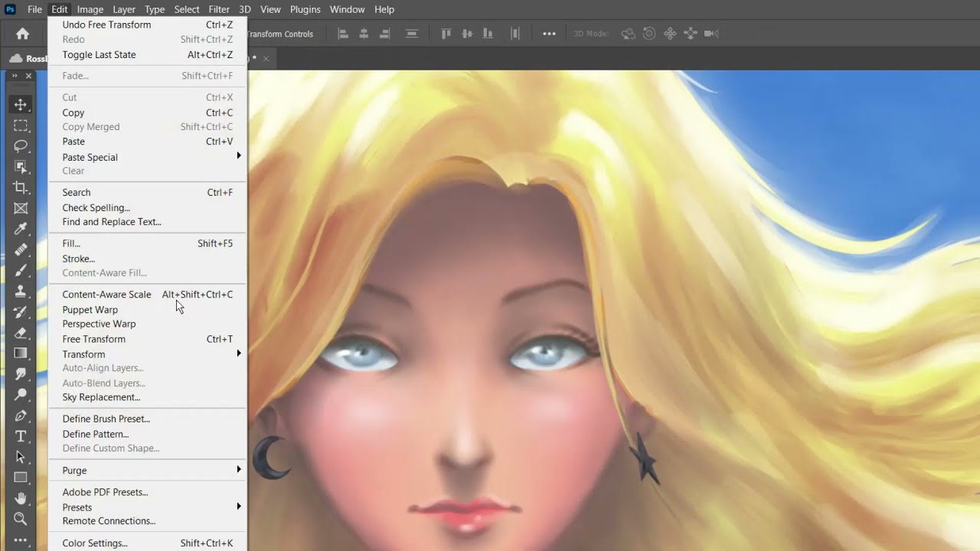Choose Stroke menu entry
Image resolution: width=980 pixels, height=551 pixels.
click(x=148, y=259)
